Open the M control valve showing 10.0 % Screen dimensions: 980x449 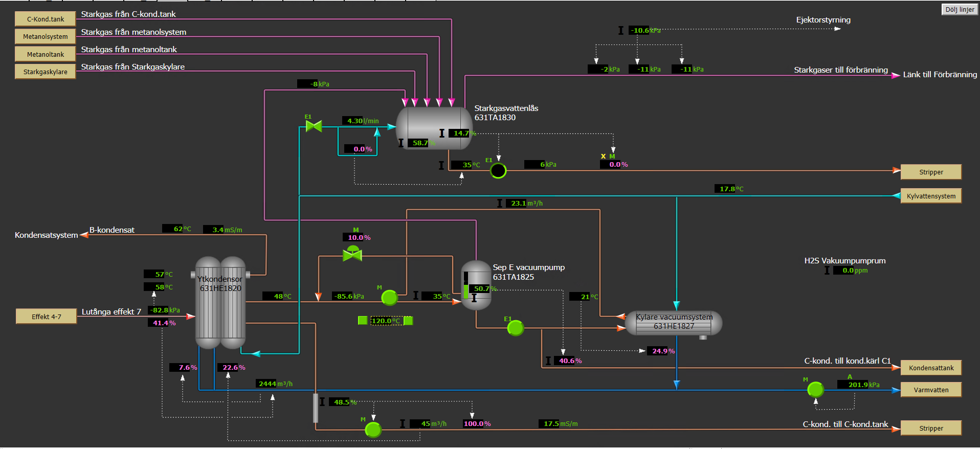tap(352, 254)
